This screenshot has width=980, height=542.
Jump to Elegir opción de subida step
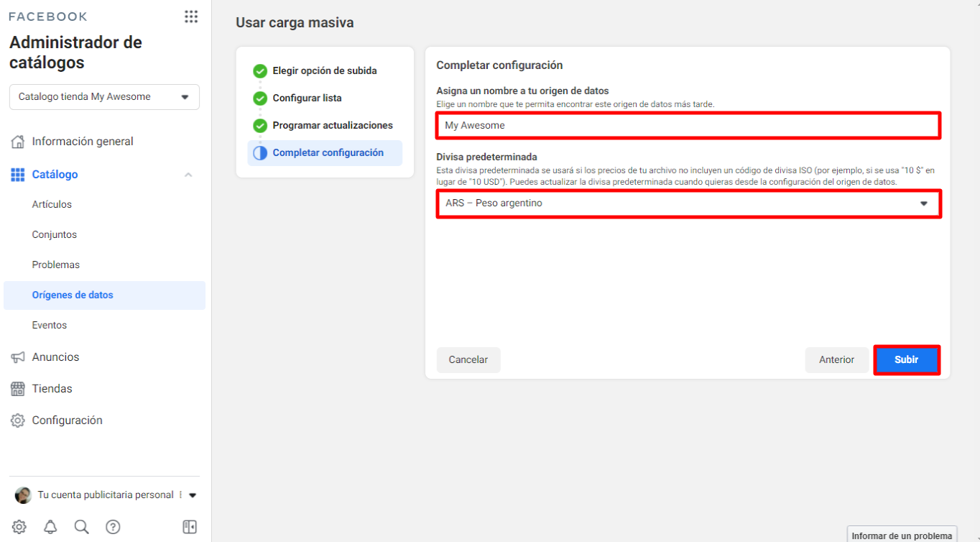coord(325,71)
